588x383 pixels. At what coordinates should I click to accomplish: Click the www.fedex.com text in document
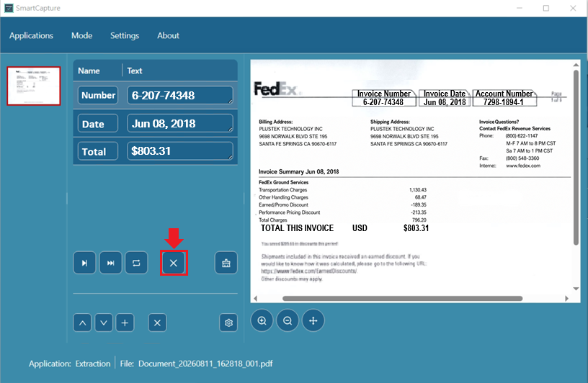[x=523, y=166]
